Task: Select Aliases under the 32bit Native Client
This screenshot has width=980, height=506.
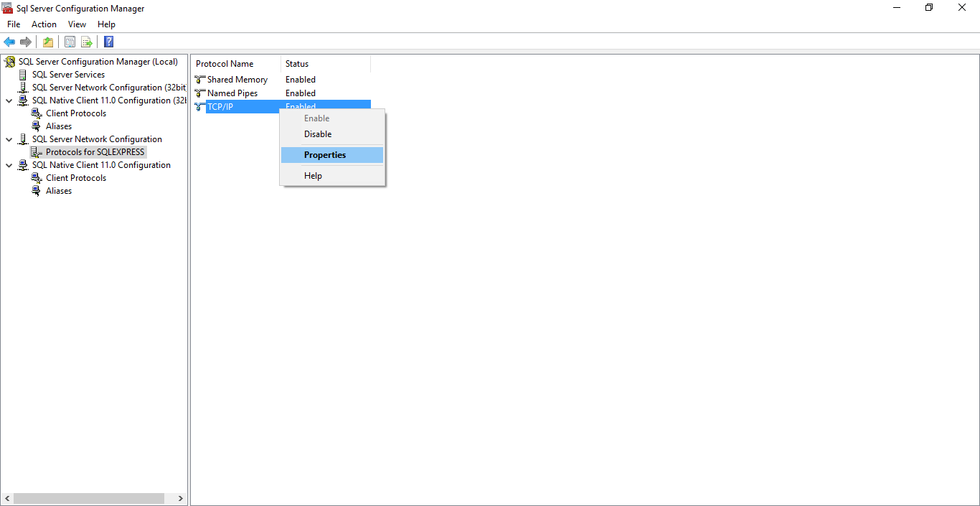Action: tap(59, 126)
